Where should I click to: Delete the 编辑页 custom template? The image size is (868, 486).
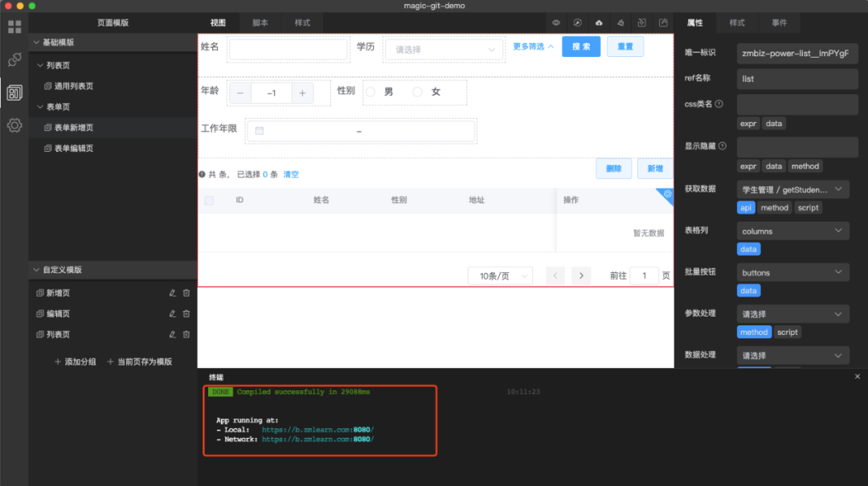pyautogui.click(x=186, y=314)
